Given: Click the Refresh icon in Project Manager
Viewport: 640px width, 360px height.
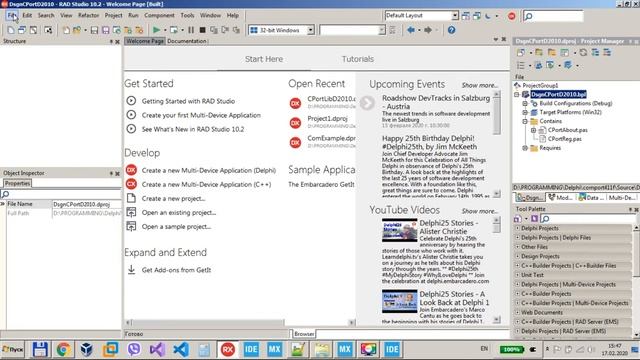Looking at the screenshot, I should (583, 52).
